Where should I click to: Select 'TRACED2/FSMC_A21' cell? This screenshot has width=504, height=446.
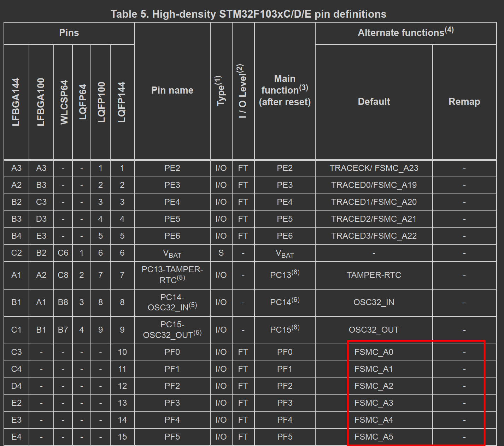[374, 219]
